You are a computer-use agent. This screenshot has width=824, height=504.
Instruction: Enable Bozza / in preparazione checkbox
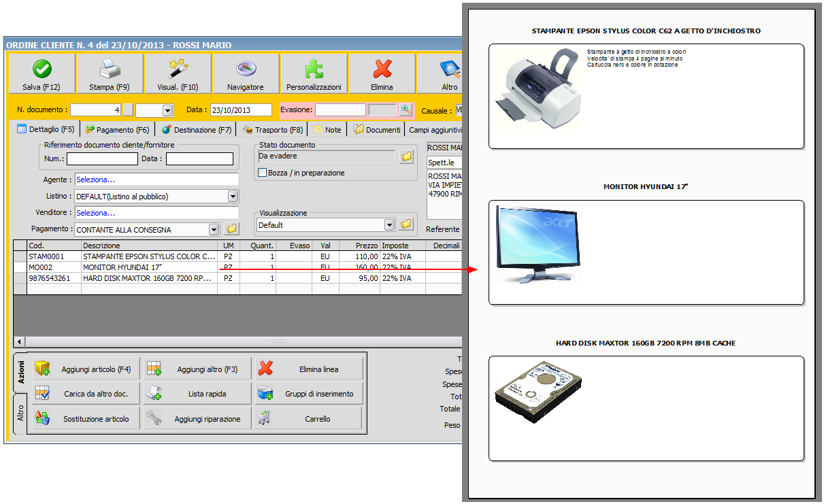[x=262, y=173]
